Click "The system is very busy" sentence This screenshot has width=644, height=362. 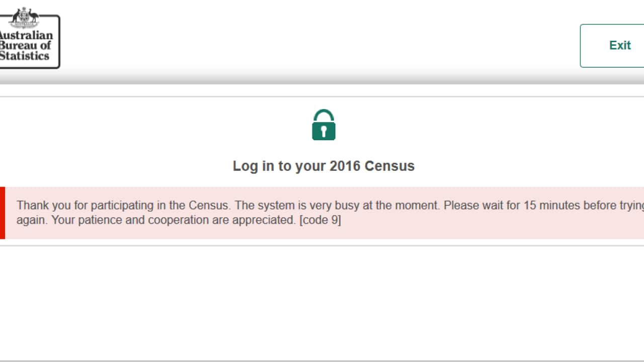point(337,205)
